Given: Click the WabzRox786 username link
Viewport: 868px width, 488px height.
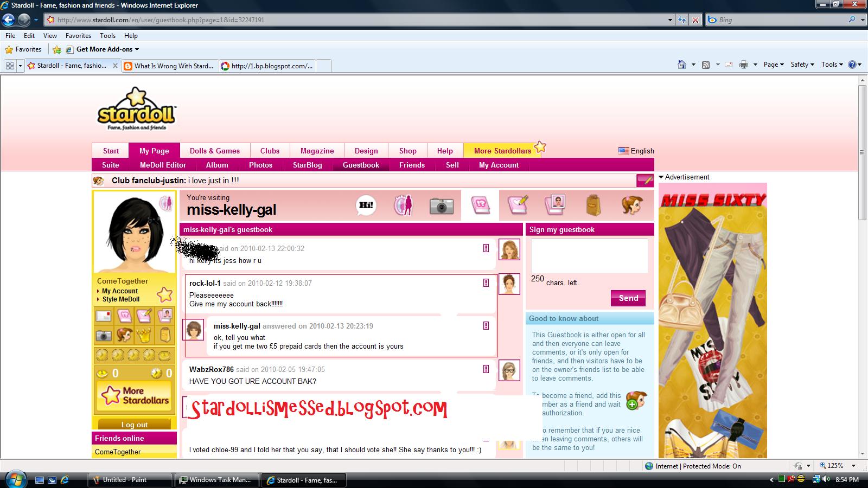Looking at the screenshot, I should point(211,369).
